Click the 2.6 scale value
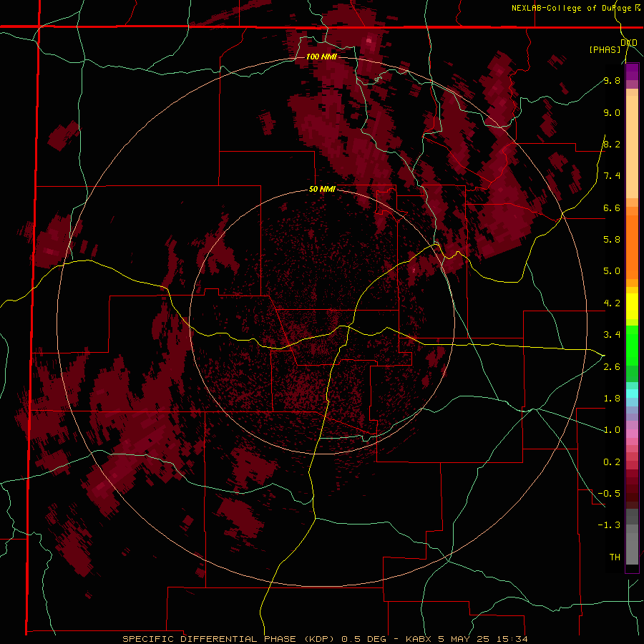 click(612, 367)
